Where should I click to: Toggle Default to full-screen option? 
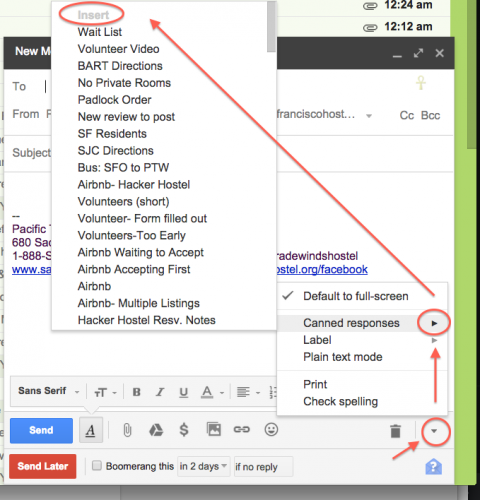pyautogui.click(x=362, y=296)
